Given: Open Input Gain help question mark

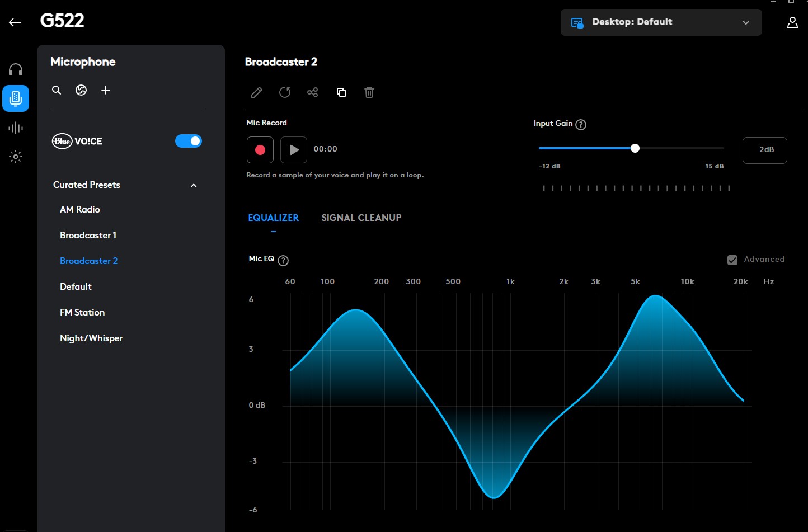Looking at the screenshot, I should coord(581,124).
